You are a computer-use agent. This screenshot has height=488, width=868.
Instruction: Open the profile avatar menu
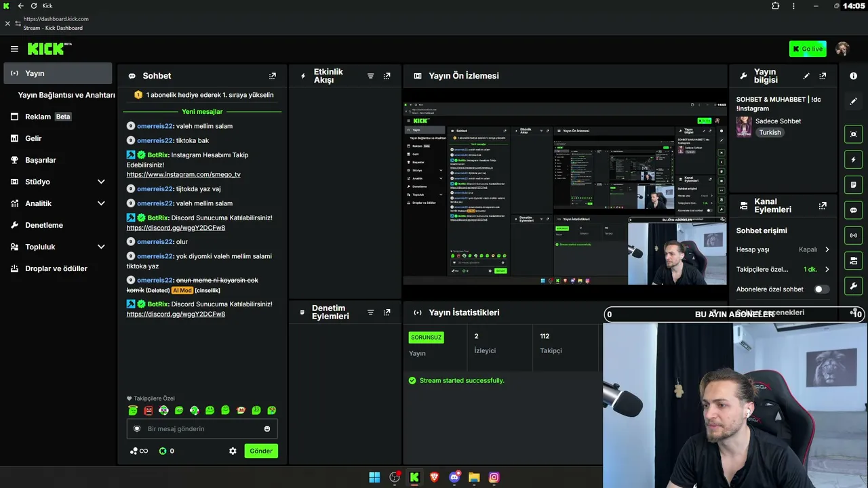[842, 49]
